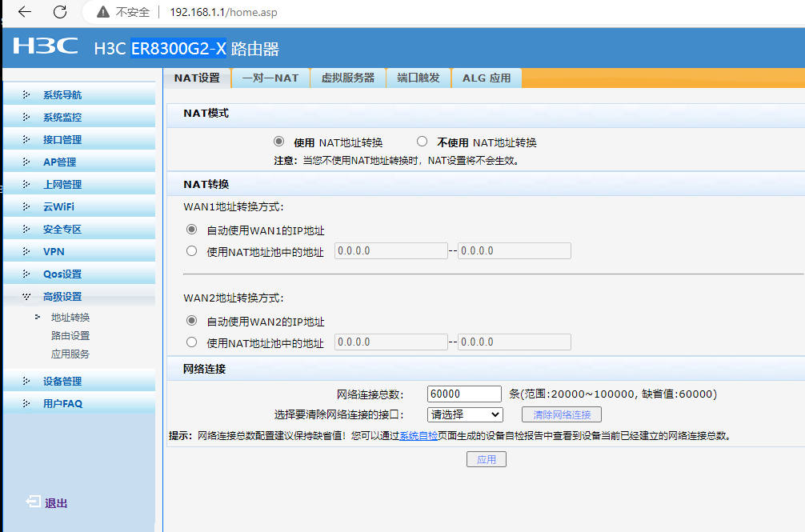Click expanded arrow icon beside 高级设置

click(26, 297)
